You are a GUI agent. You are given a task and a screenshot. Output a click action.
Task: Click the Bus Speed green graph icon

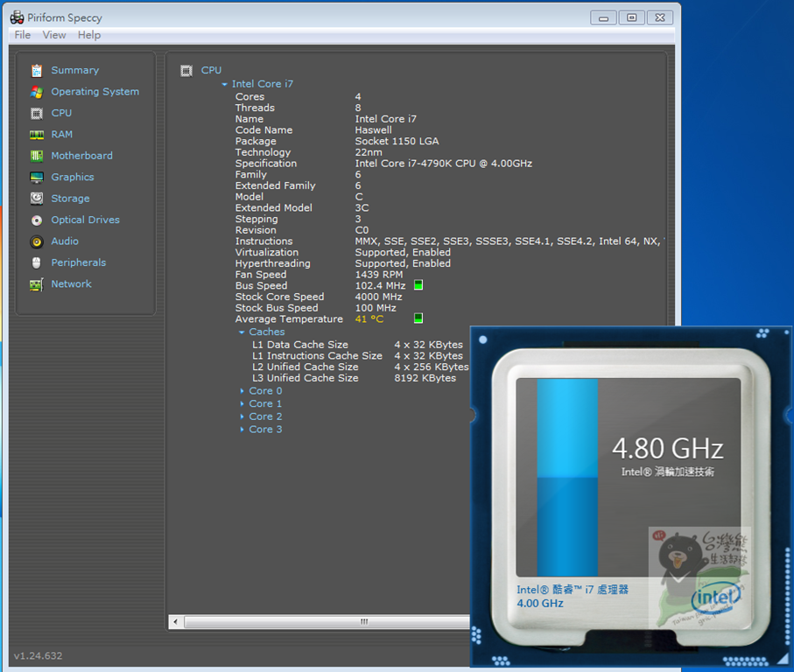point(418,285)
